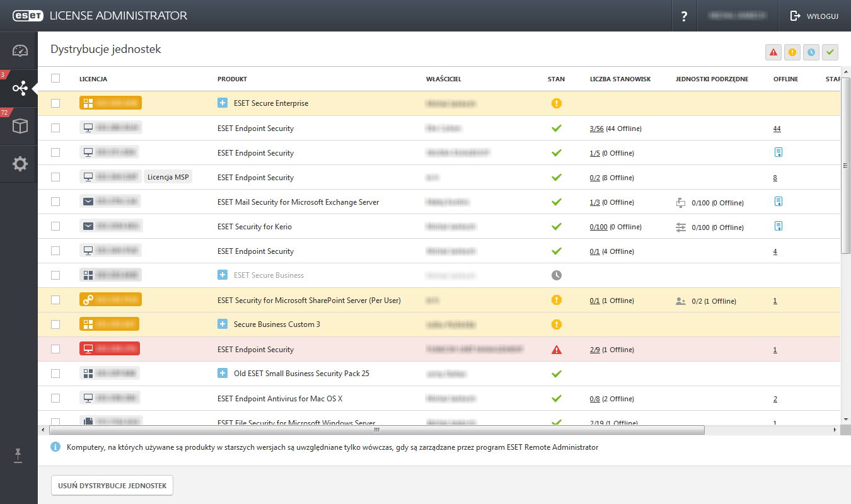
Task: Sort by the PRODUKT column header
Action: [232, 79]
